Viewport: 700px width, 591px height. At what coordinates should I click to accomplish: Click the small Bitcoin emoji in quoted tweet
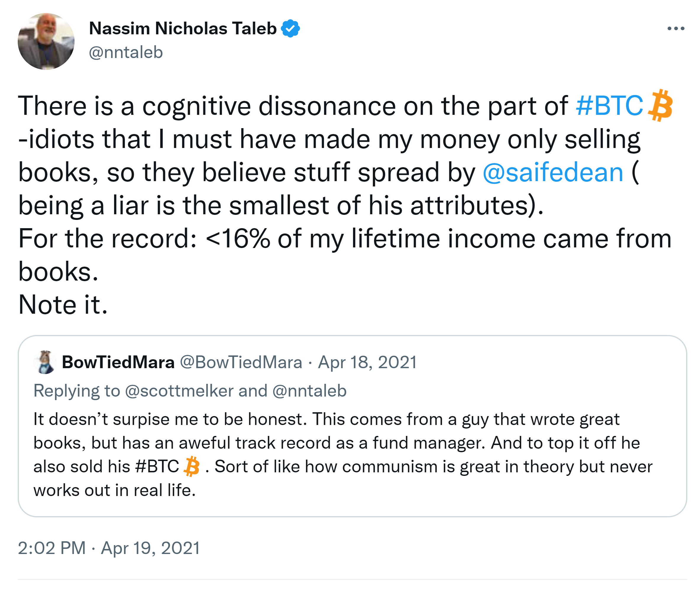[x=192, y=466]
